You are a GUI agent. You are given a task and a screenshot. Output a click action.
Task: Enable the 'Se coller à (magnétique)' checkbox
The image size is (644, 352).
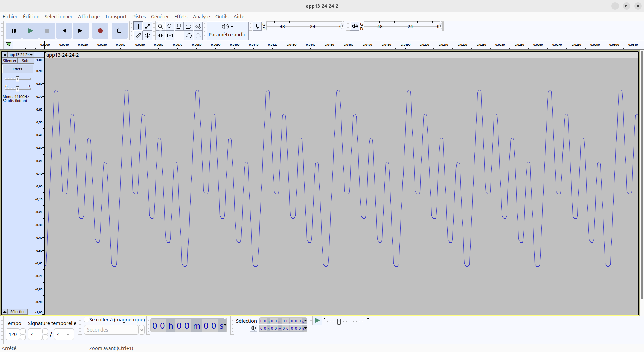(x=87, y=320)
